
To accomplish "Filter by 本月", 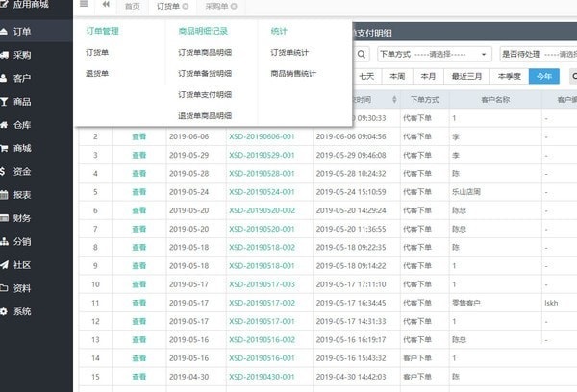I will pos(428,76).
